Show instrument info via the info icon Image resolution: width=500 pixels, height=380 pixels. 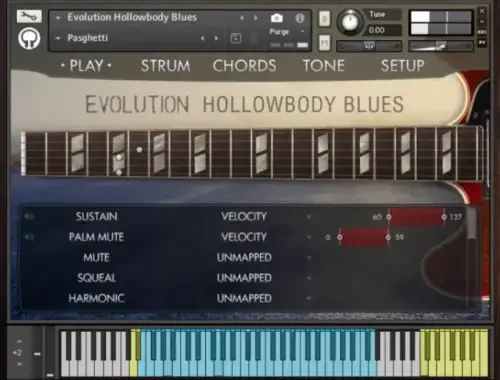(300, 18)
